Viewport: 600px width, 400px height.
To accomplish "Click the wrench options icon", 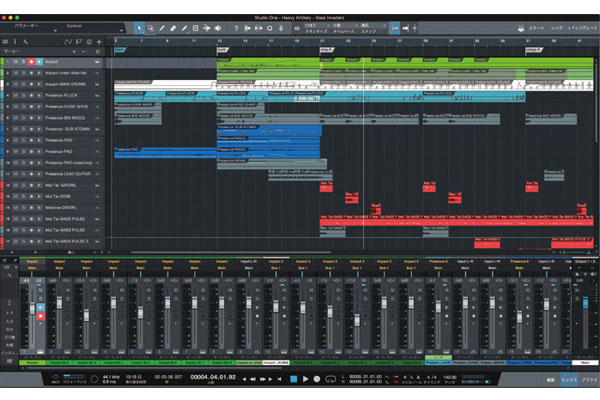I will pyautogui.click(x=26, y=42).
